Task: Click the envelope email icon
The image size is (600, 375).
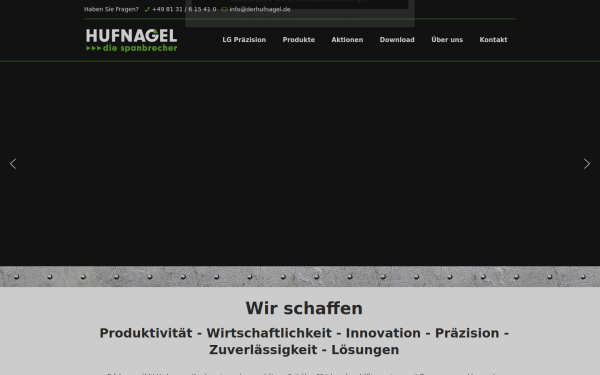Action: 224,9
